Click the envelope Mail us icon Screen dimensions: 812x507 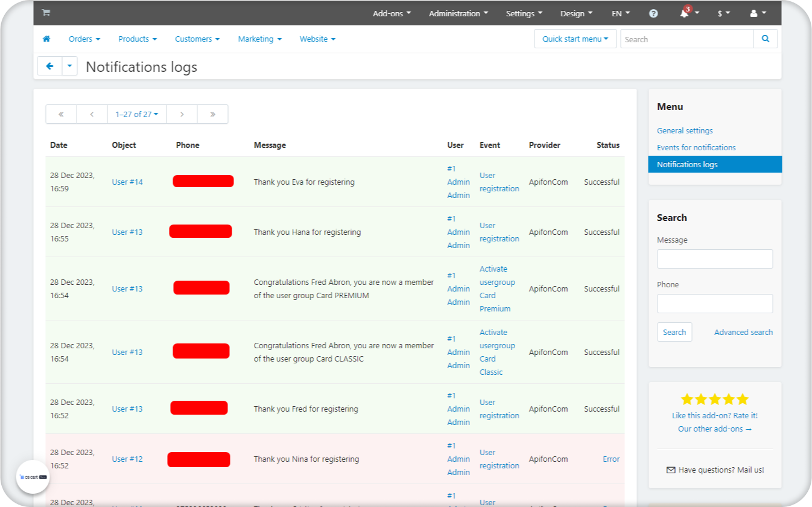(x=671, y=470)
